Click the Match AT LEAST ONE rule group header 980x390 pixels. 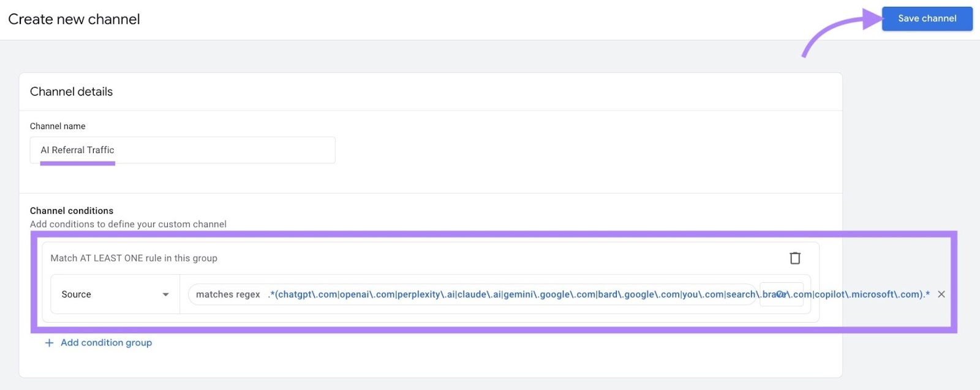point(134,258)
